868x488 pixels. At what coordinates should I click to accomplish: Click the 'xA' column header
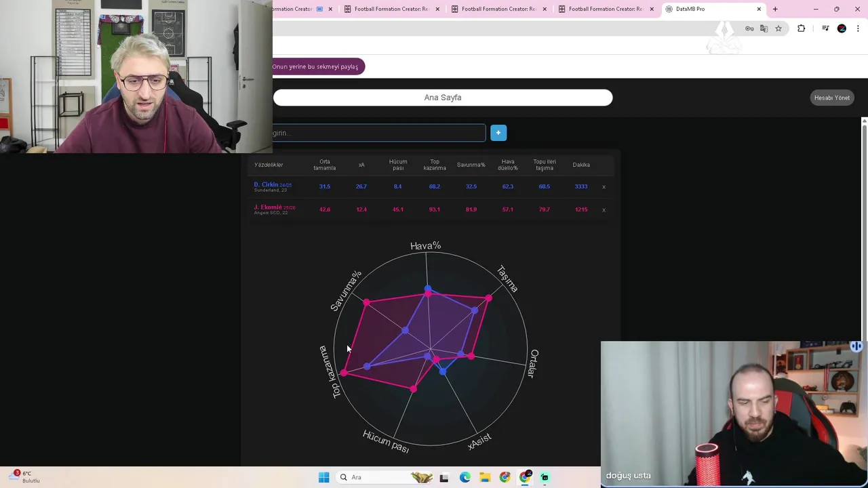click(x=361, y=165)
